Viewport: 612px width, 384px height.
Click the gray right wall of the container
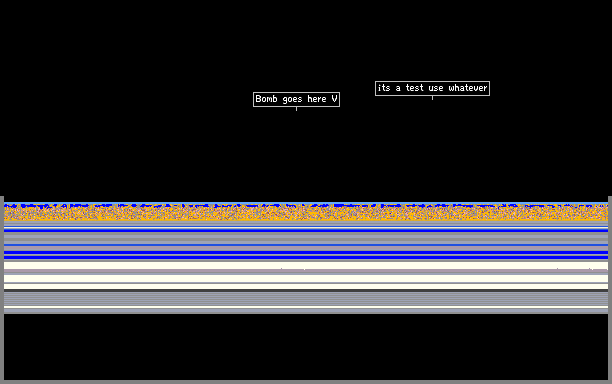pyautogui.click(x=610, y=290)
